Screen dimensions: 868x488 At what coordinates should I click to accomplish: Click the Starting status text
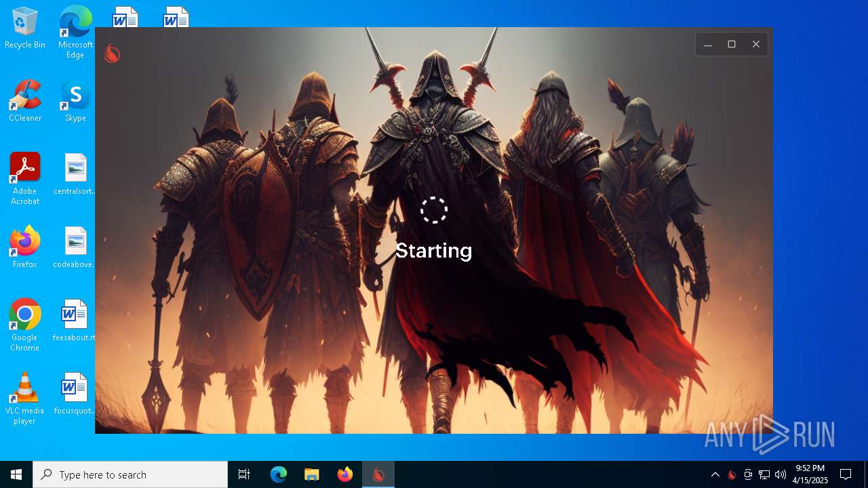tap(434, 251)
